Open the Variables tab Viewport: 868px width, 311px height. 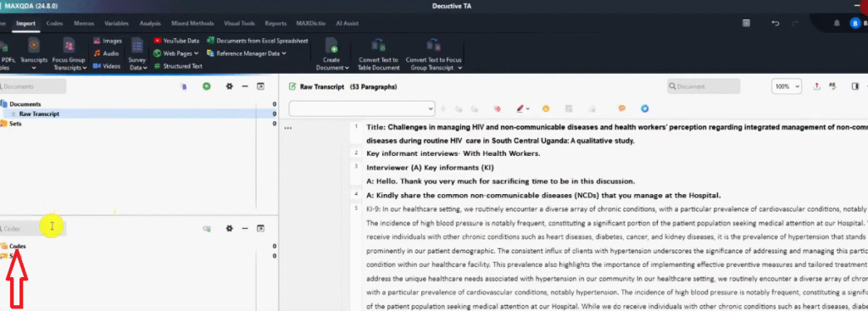(117, 23)
